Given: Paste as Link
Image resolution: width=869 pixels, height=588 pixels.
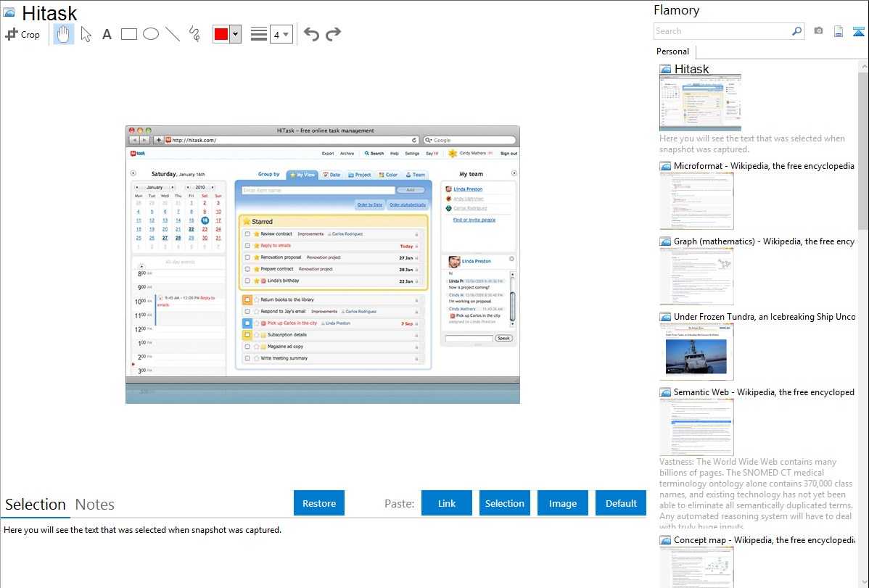Looking at the screenshot, I should click(447, 503).
